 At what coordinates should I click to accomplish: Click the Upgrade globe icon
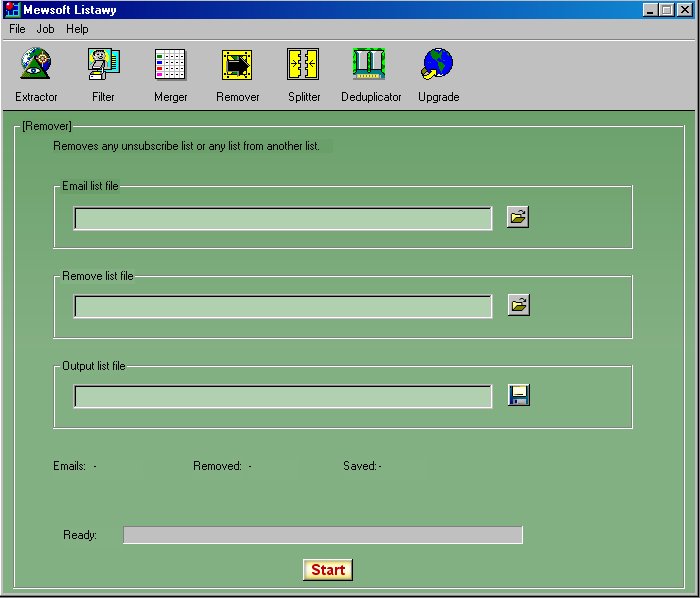tap(438, 64)
